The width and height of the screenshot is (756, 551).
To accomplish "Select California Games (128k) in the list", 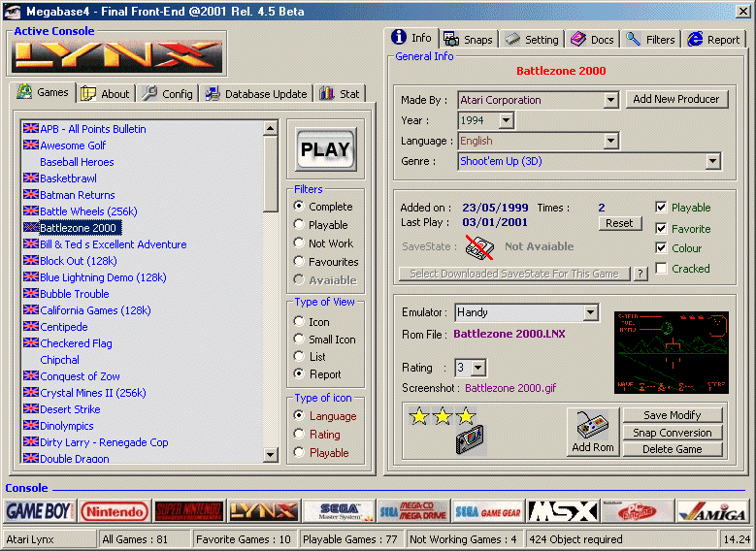I will click(x=95, y=310).
